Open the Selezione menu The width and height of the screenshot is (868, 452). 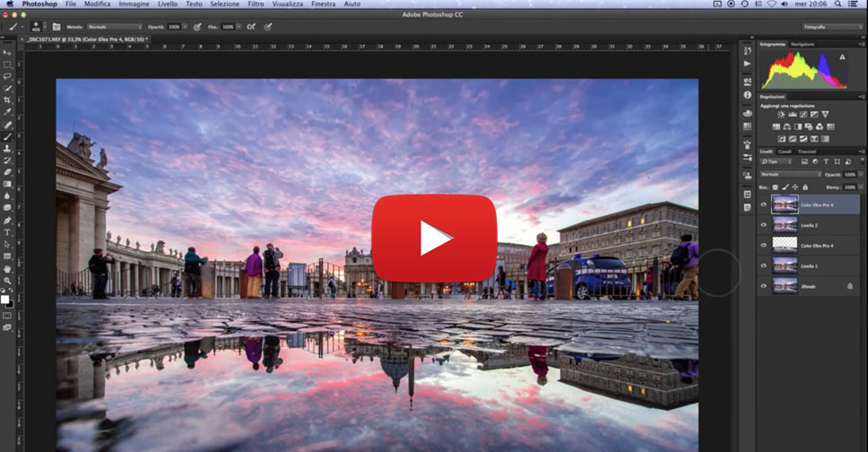225,4
